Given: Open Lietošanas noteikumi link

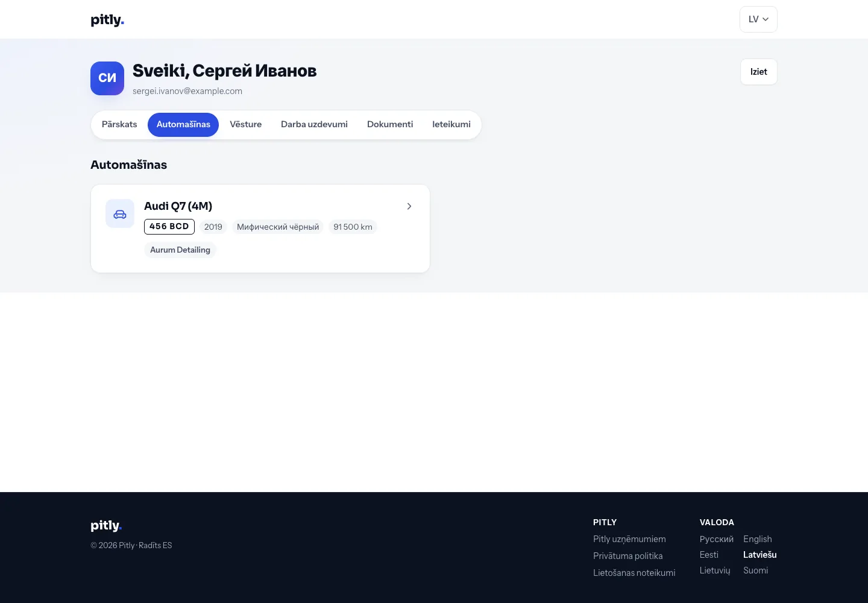Looking at the screenshot, I should tap(634, 573).
